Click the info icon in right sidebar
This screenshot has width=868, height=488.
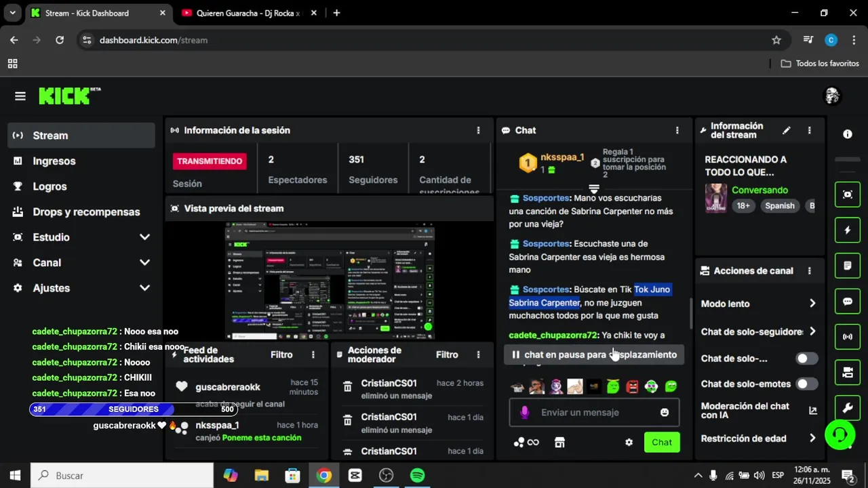pyautogui.click(x=848, y=134)
